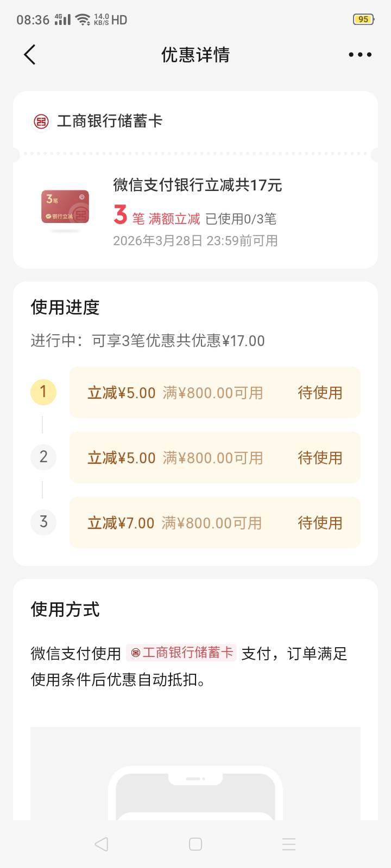
Task: Tap the 使用进度 section heading
Action: click(x=65, y=308)
